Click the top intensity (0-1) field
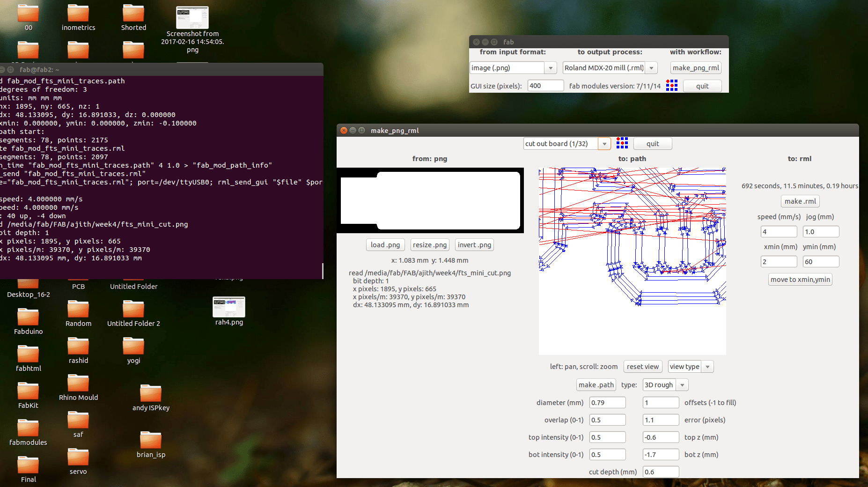Screen dimensions: 868x487 tap(607, 437)
